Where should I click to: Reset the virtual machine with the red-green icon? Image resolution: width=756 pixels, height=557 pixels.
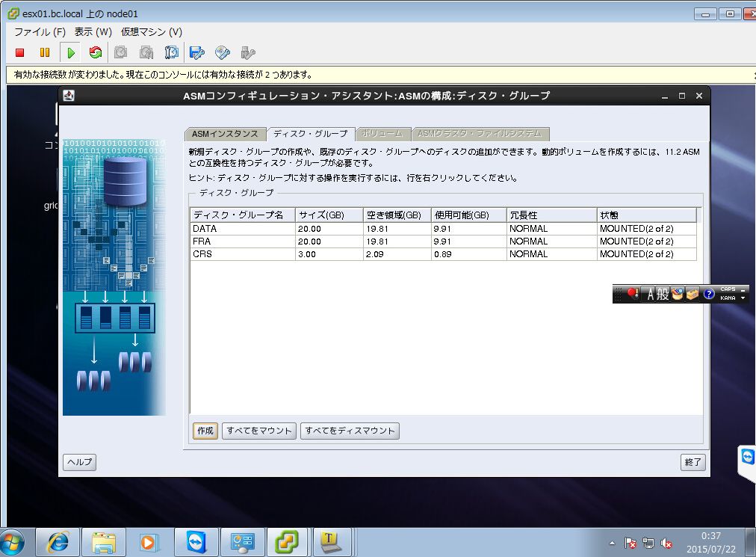pyautogui.click(x=96, y=52)
